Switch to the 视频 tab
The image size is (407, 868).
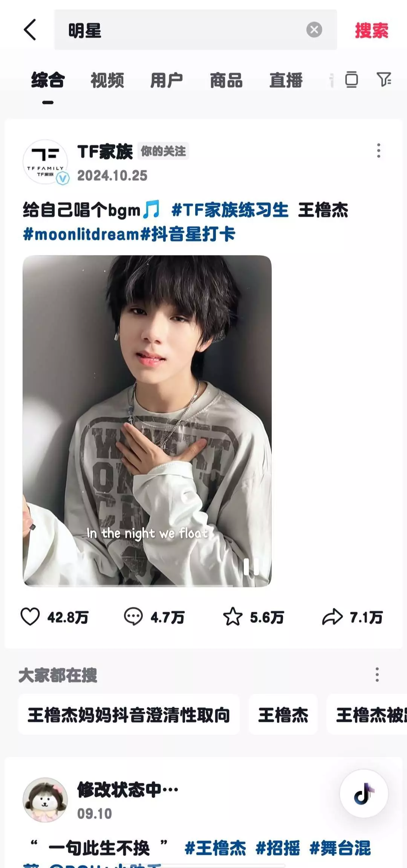pos(107,80)
